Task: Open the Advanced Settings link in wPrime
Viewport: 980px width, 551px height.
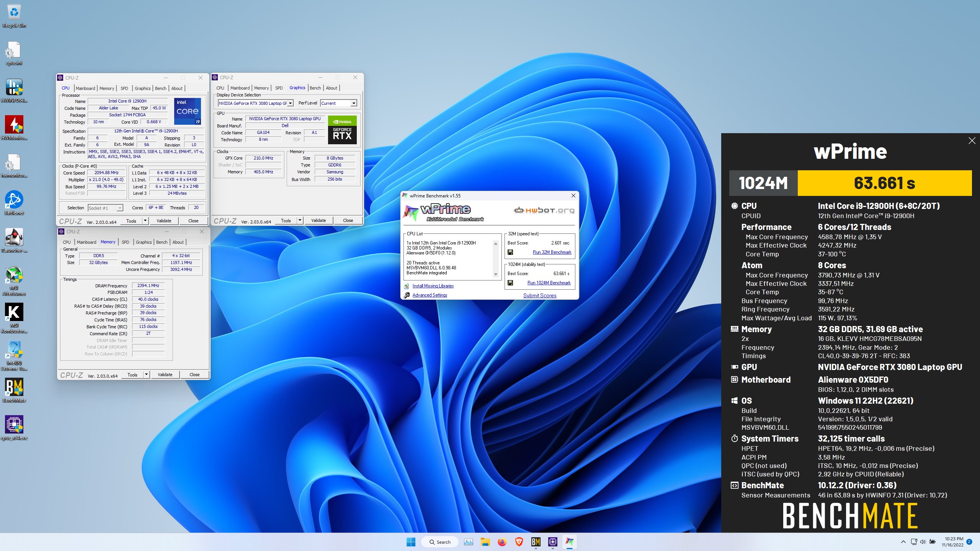Action: (430, 295)
